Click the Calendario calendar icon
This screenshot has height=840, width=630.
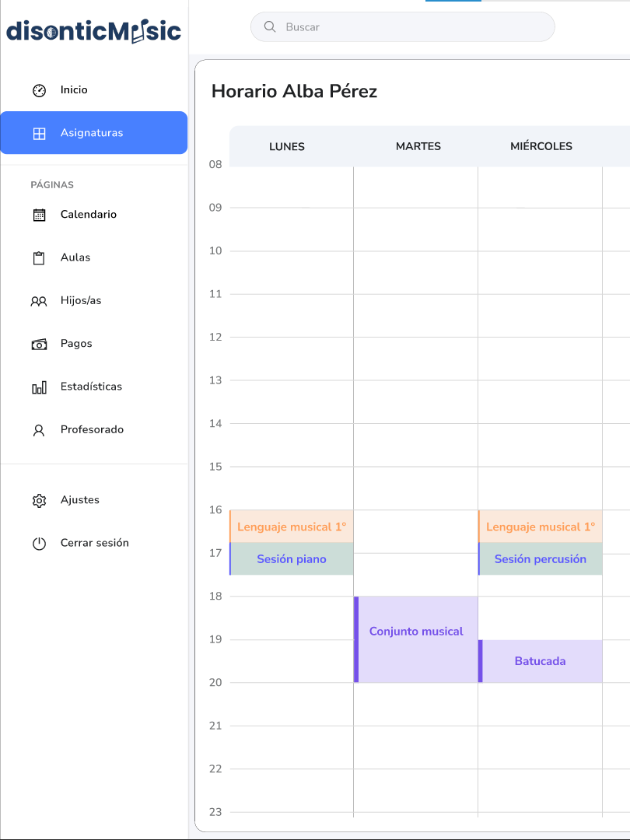point(39,215)
